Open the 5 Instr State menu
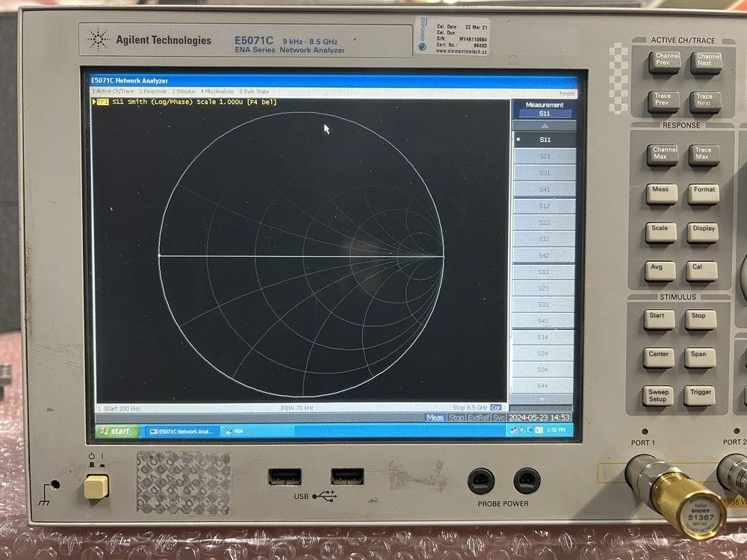The image size is (747, 560). tap(254, 91)
